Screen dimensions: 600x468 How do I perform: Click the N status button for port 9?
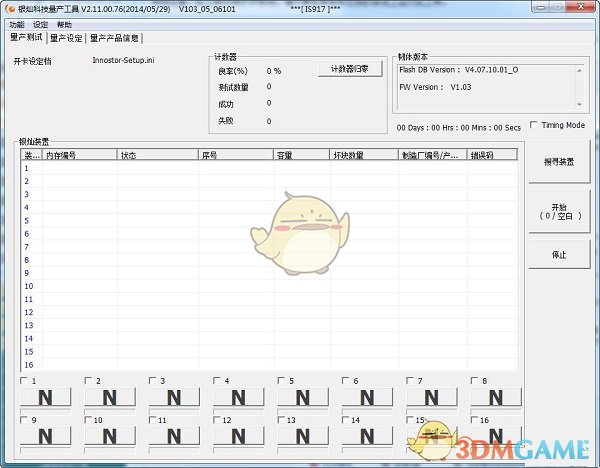point(46,436)
